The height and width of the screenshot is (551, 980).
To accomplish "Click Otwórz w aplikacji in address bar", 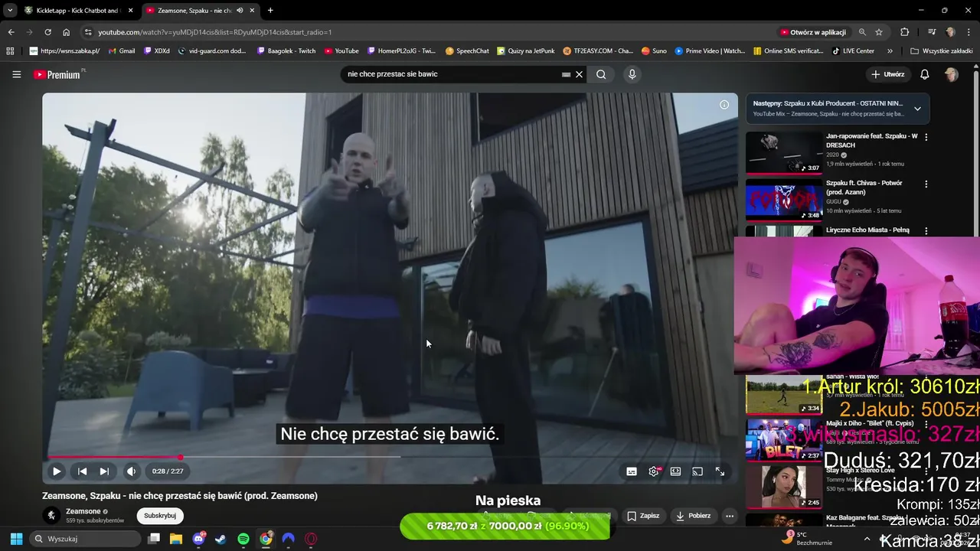I will pyautogui.click(x=813, y=32).
